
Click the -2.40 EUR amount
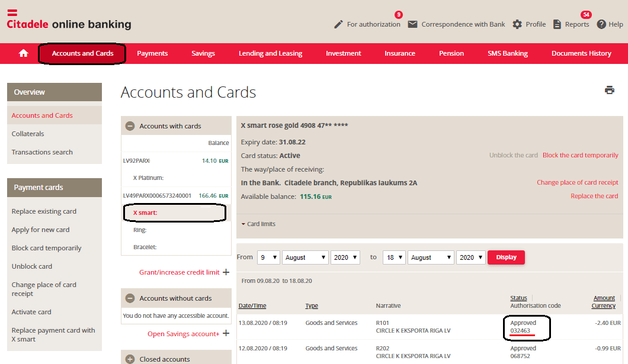608,323
